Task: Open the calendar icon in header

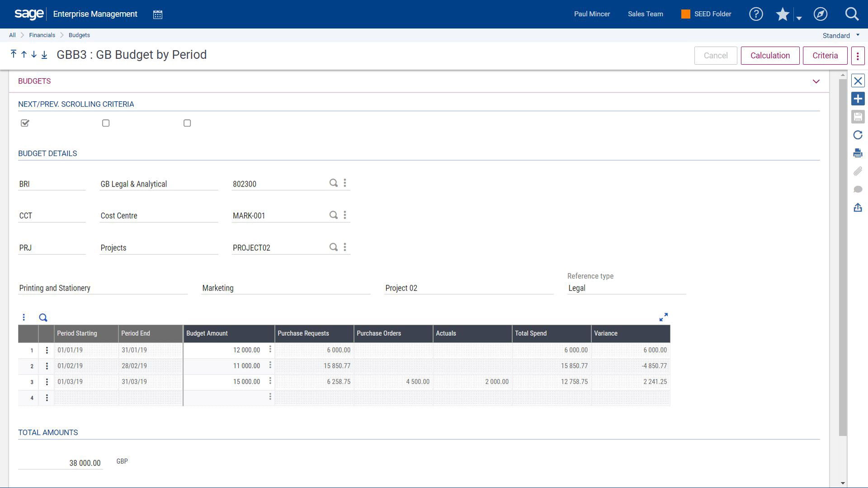Action: pos(157,14)
